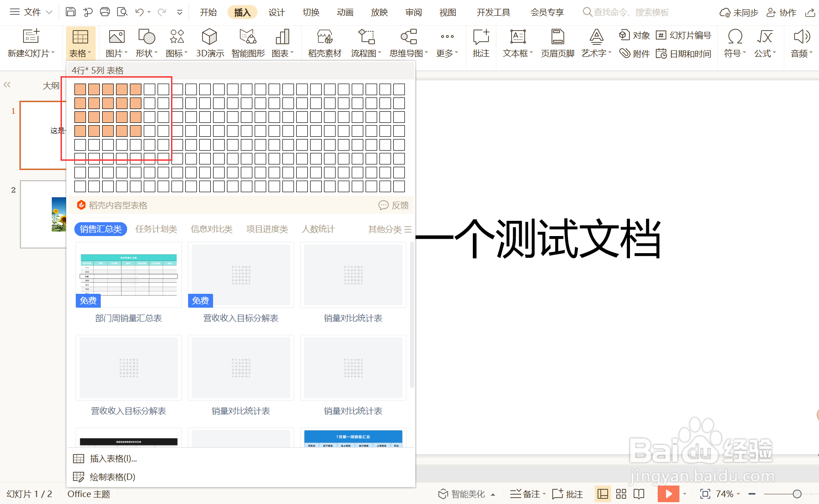Viewport: 819px width, 504px height.
Task: Click the zoom out minus button
Action: click(x=752, y=494)
